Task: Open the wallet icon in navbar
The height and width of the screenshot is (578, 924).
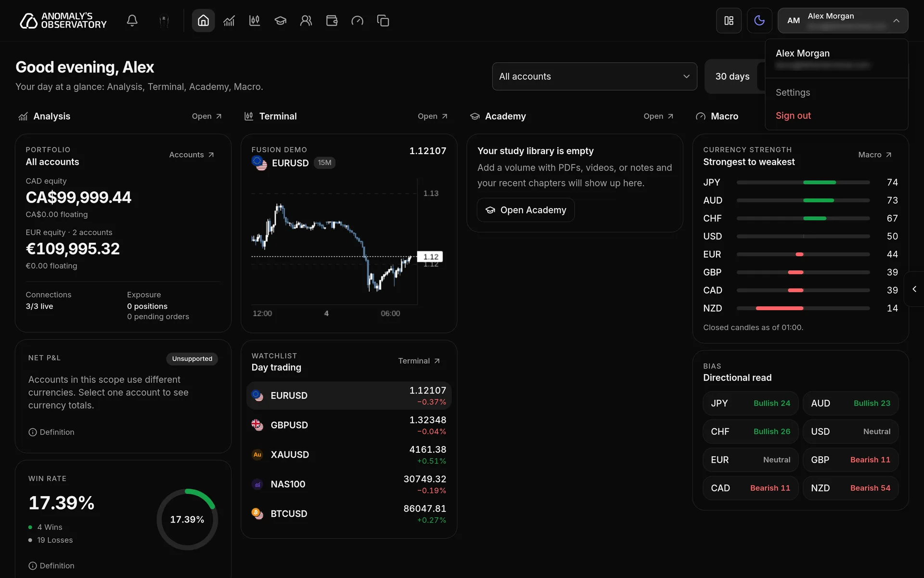Action: click(332, 21)
